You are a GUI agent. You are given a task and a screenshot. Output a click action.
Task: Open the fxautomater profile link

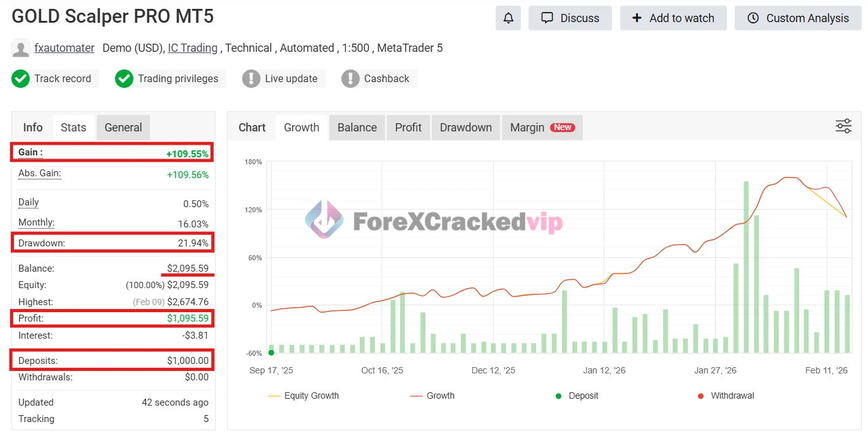pyautogui.click(x=64, y=47)
